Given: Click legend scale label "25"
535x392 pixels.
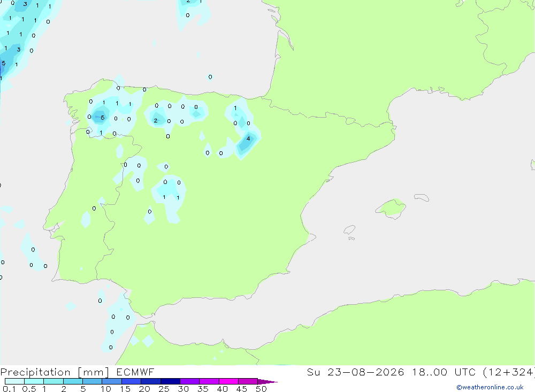Looking at the screenshot, I should click(x=164, y=389).
